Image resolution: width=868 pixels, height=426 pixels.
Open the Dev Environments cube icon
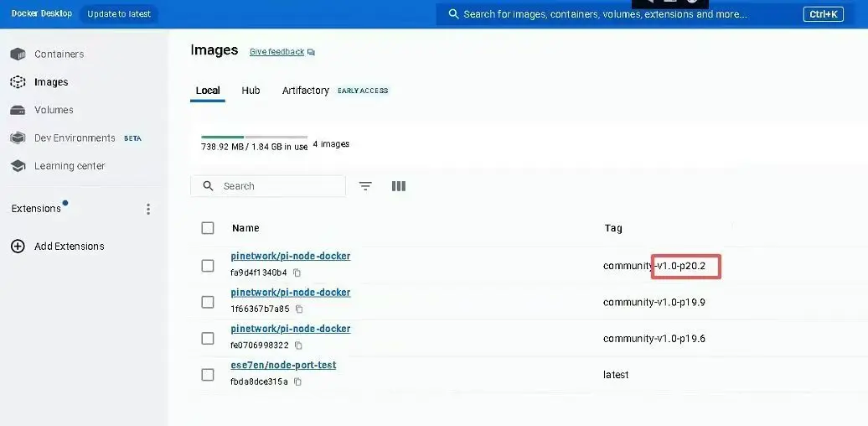pyautogui.click(x=18, y=138)
